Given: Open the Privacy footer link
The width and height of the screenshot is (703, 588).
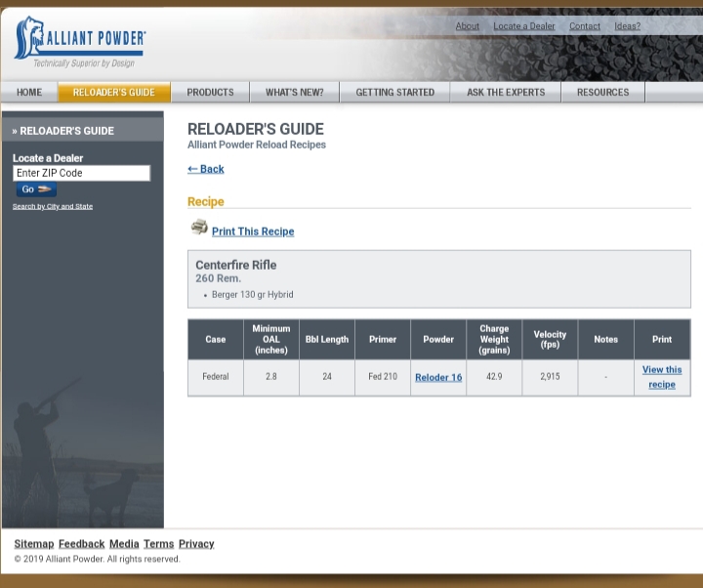Looking at the screenshot, I should coord(196,544).
